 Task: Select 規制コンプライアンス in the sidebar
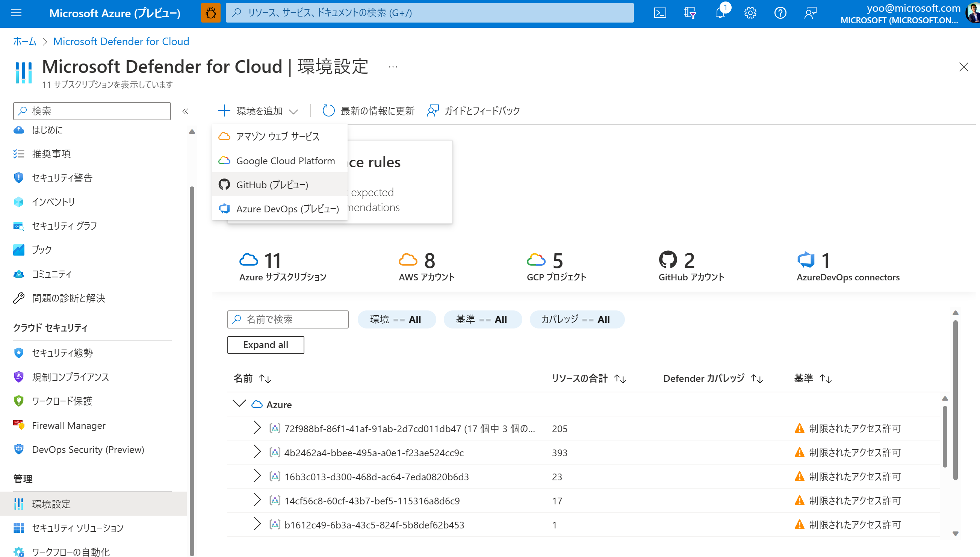(x=71, y=377)
